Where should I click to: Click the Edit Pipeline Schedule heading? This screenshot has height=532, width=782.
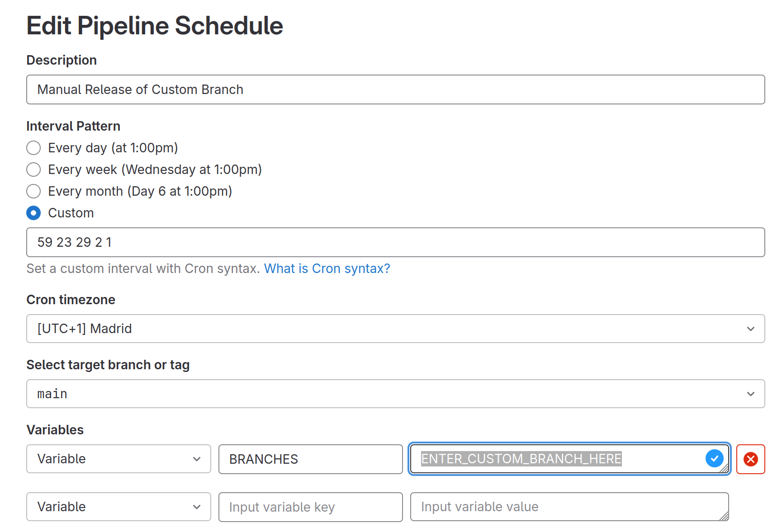point(155,25)
